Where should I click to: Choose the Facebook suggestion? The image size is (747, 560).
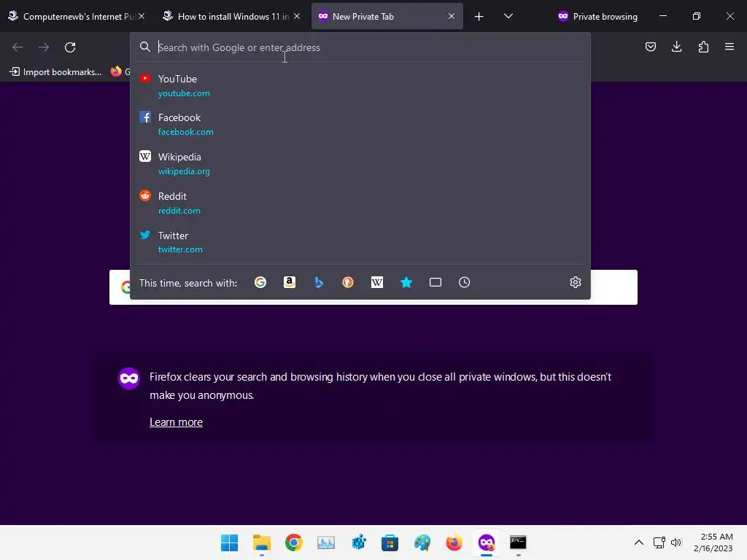tap(360, 125)
